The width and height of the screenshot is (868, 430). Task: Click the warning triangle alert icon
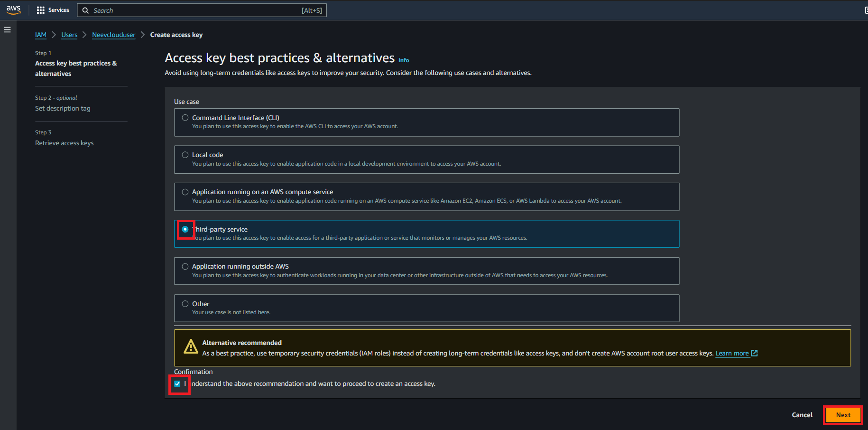[x=191, y=347]
